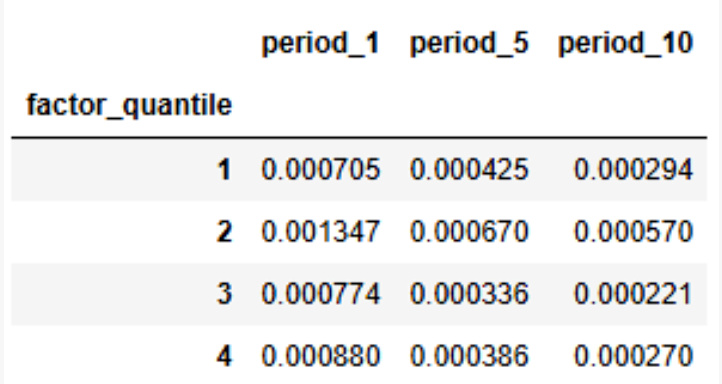Screen dimensions: 722x384
Task: Click the cell value 0.000221
Action: coord(633,294)
